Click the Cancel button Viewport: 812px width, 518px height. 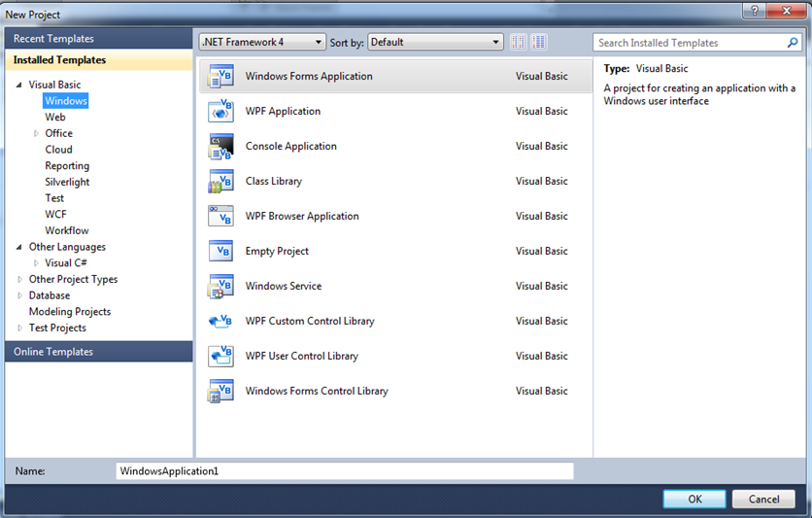tap(763, 499)
